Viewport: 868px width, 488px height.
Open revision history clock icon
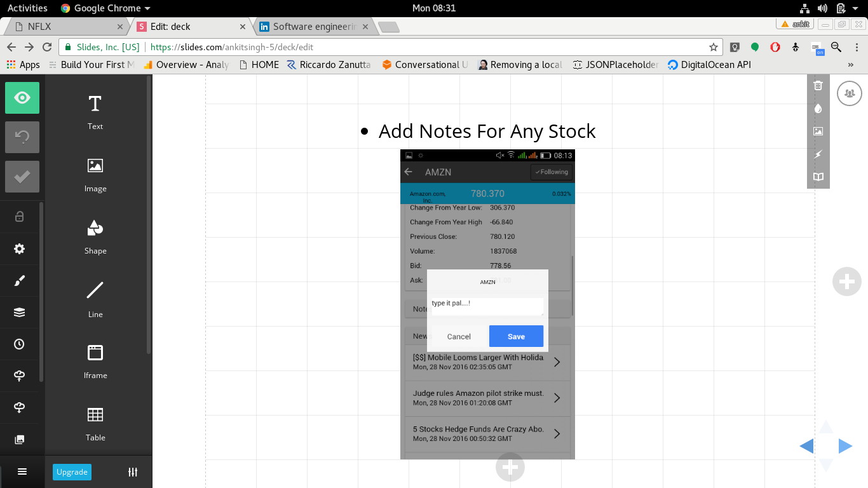[19, 344]
